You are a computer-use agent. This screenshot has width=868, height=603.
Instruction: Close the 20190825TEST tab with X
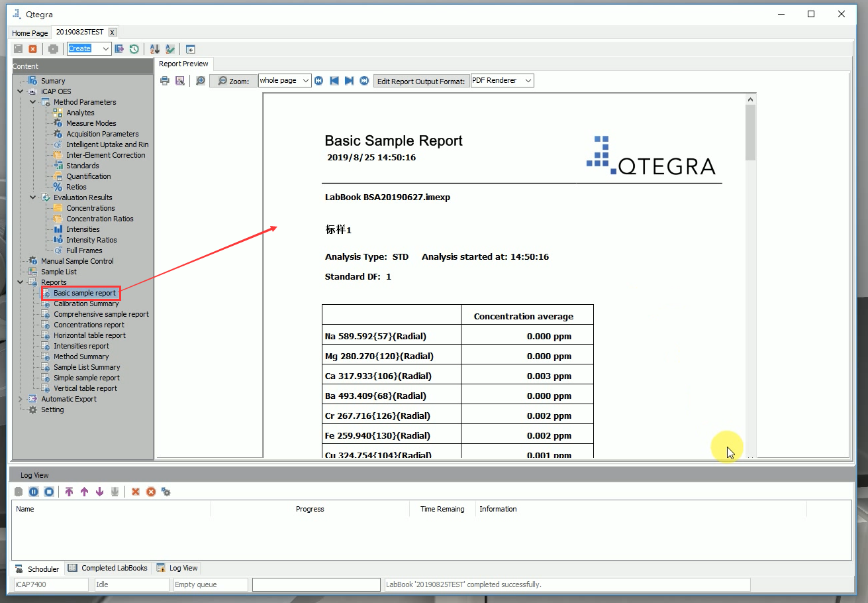[x=113, y=32]
